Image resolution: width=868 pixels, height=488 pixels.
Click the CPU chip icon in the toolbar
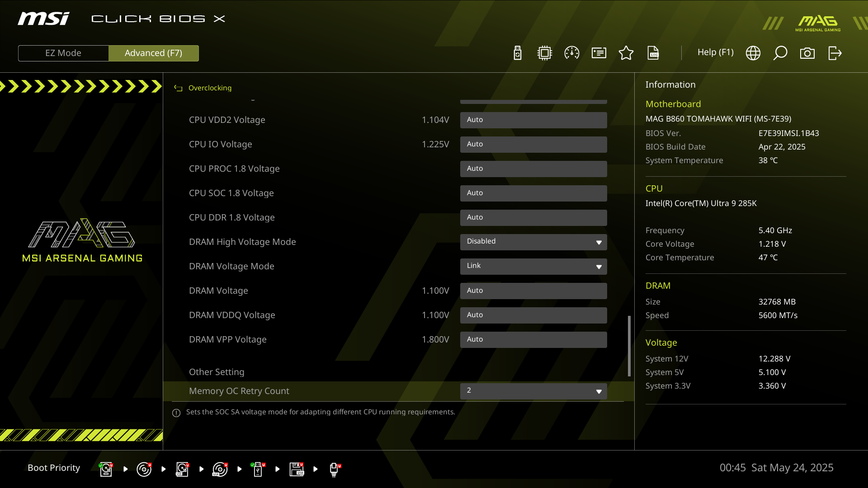click(x=545, y=53)
